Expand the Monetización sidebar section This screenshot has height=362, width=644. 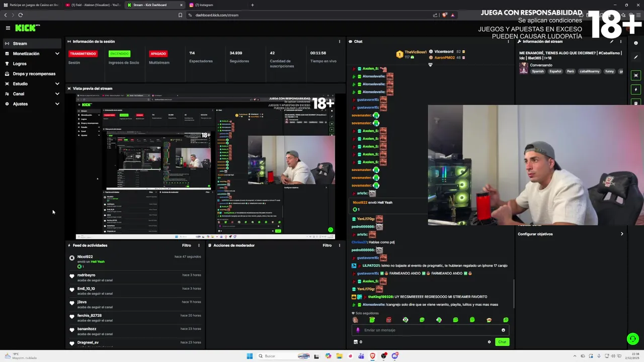point(31,54)
